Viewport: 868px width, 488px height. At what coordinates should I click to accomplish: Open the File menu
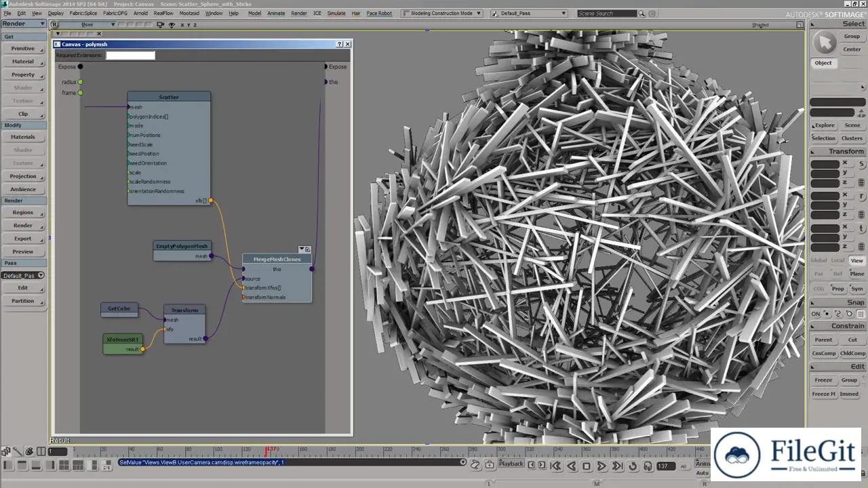[x=7, y=13]
